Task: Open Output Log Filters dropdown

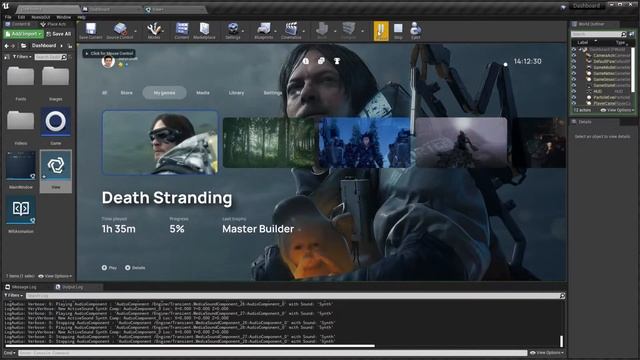Action: coord(13,295)
